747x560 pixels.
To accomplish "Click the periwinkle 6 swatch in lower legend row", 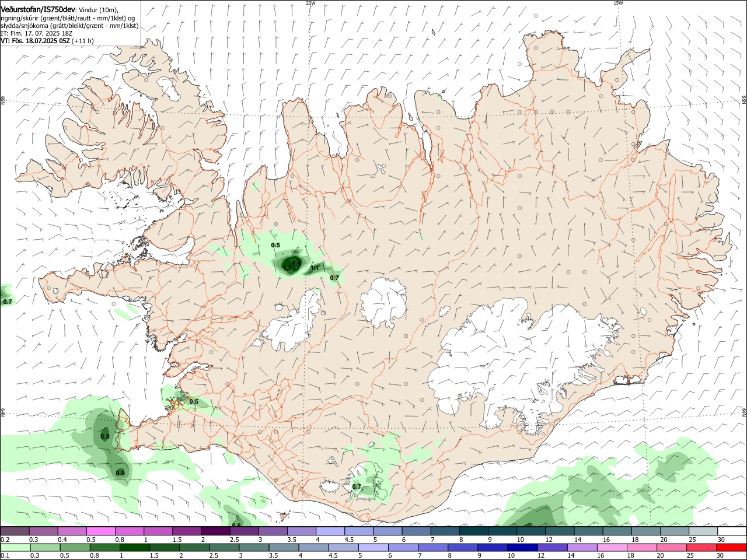I will click(403, 547).
